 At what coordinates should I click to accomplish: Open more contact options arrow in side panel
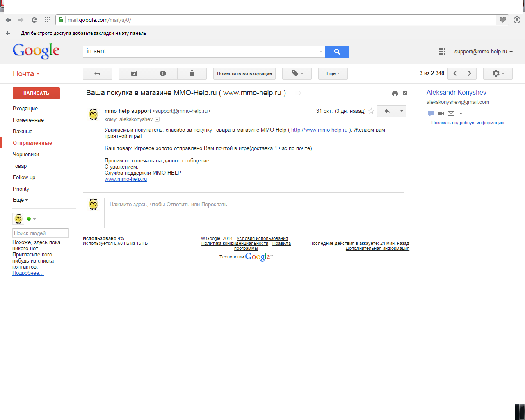click(x=461, y=114)
